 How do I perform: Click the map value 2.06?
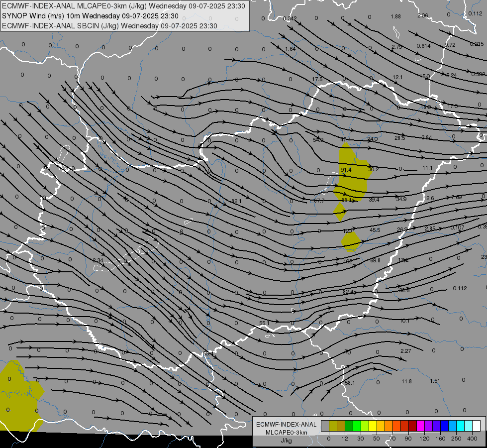tap(423, 15)
